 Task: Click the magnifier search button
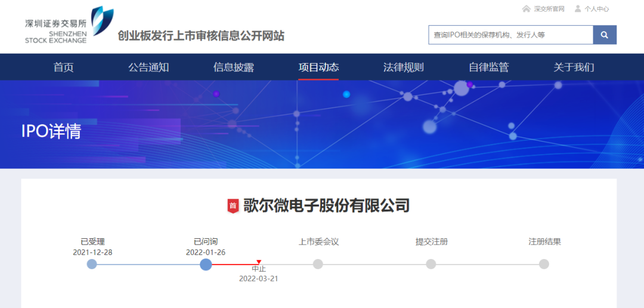tap(605, 35)
